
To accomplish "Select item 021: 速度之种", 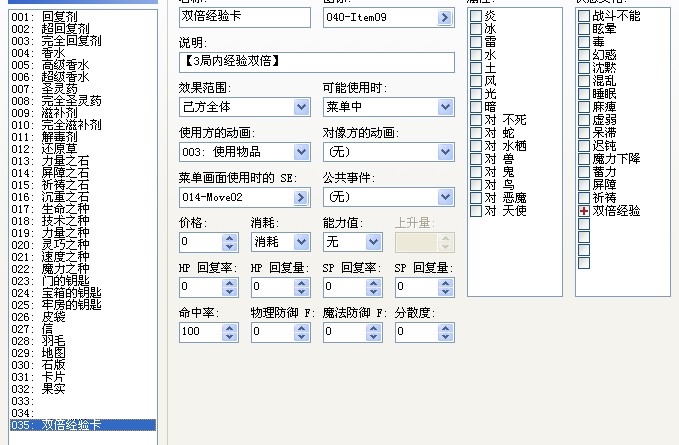I will 83,257.
